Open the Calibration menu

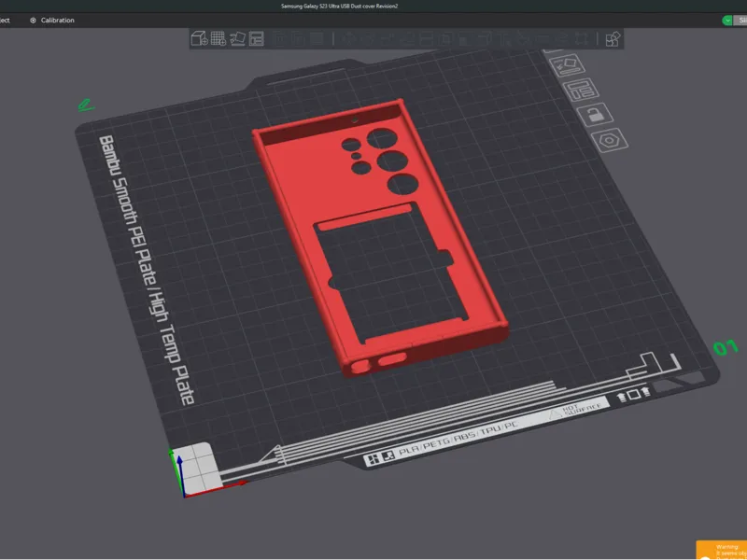coord(52,20)
